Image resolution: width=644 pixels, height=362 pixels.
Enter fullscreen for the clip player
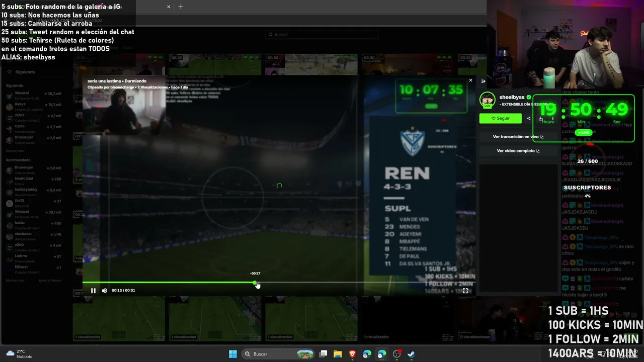click(465, 291)
